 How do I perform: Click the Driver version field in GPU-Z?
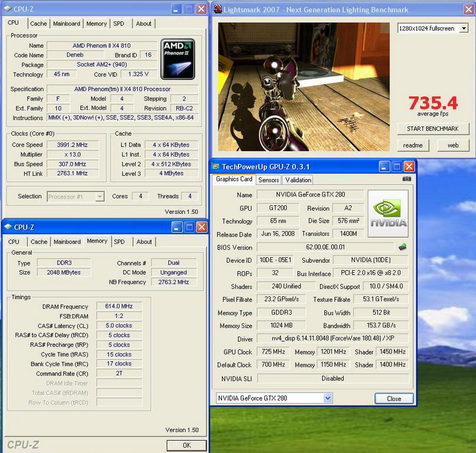[333, 338]
